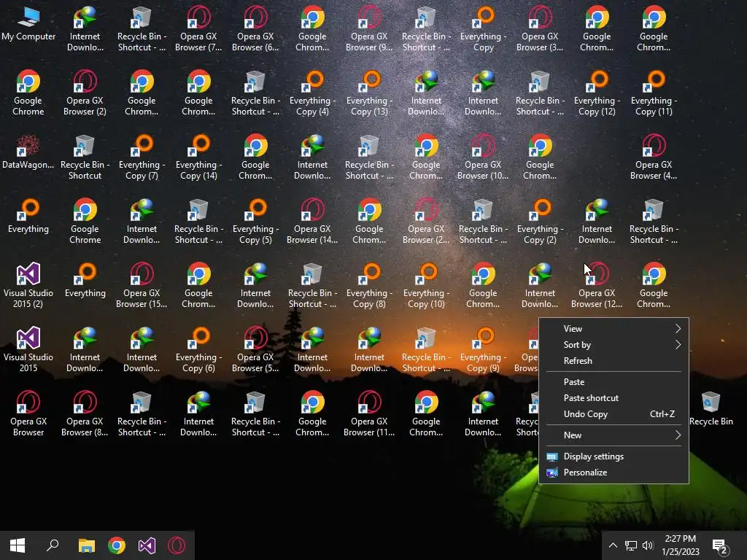Select the Everything - Copy (8) icon
The height and width of the screenshot is (560, 747).
(369, 285)
